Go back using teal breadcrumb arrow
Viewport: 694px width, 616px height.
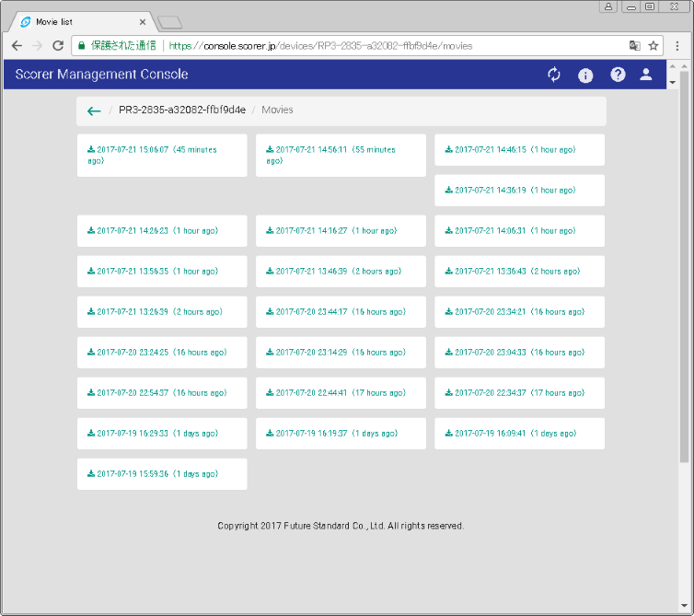[x=94, y=110]
